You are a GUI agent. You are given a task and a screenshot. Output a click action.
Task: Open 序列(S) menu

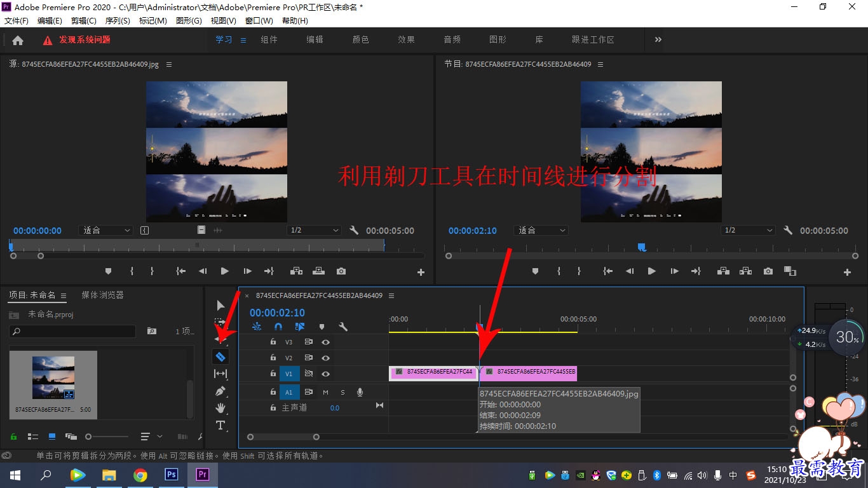[118, 21]
